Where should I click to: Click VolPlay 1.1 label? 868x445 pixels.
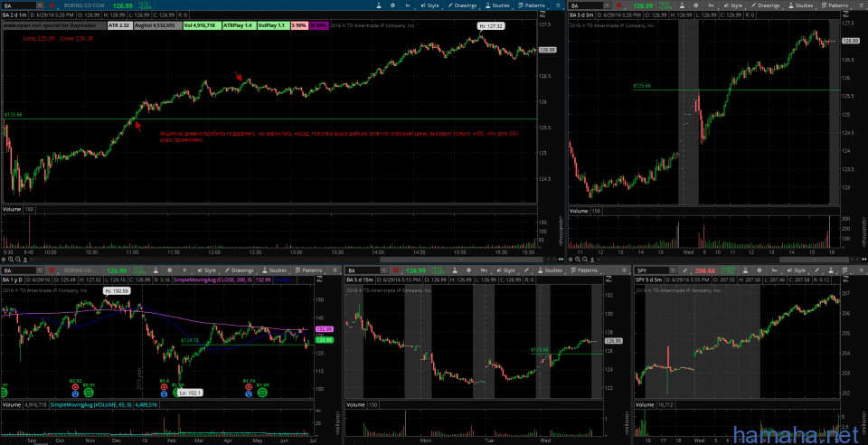click(273, 25)
